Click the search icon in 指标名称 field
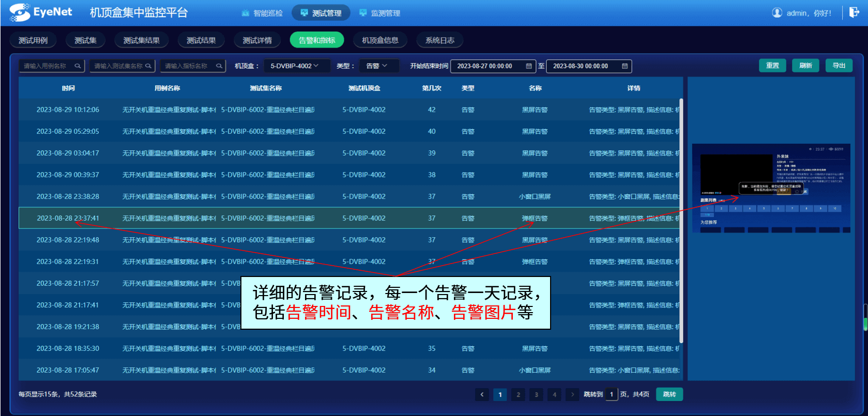The image size is (868, 416). tap(219, 66)
